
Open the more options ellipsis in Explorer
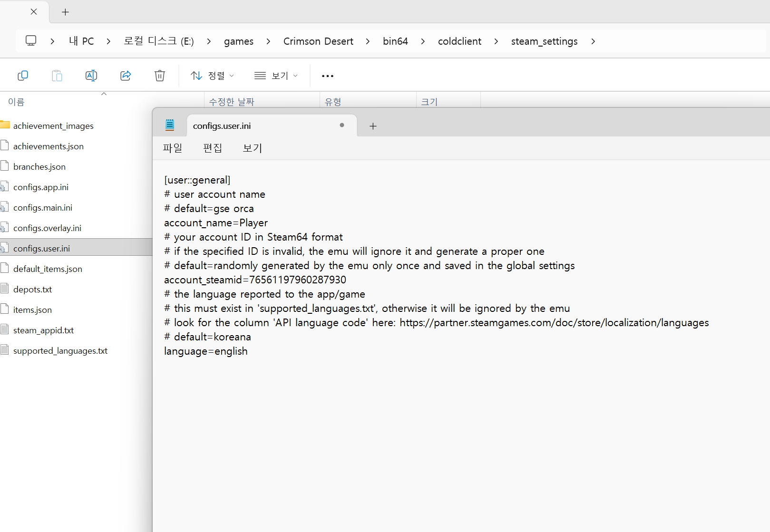coord(328,76)
